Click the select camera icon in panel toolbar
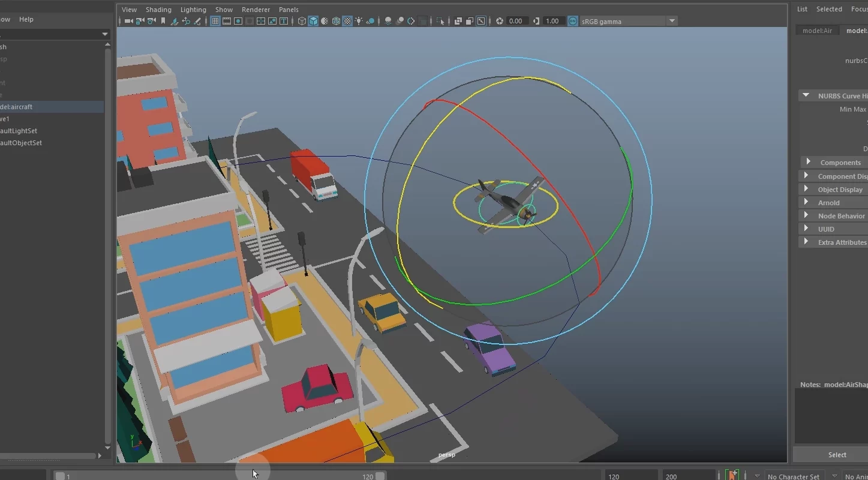 tap(128, 21)
